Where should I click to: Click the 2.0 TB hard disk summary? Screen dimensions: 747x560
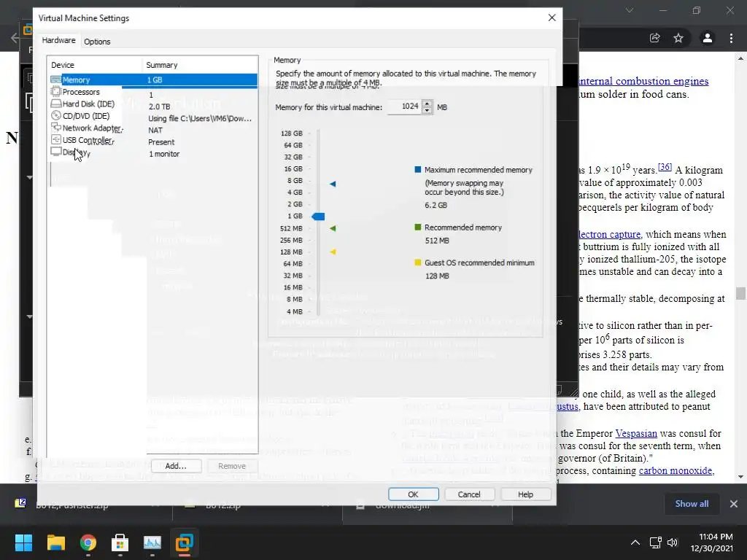coord(159,106)
